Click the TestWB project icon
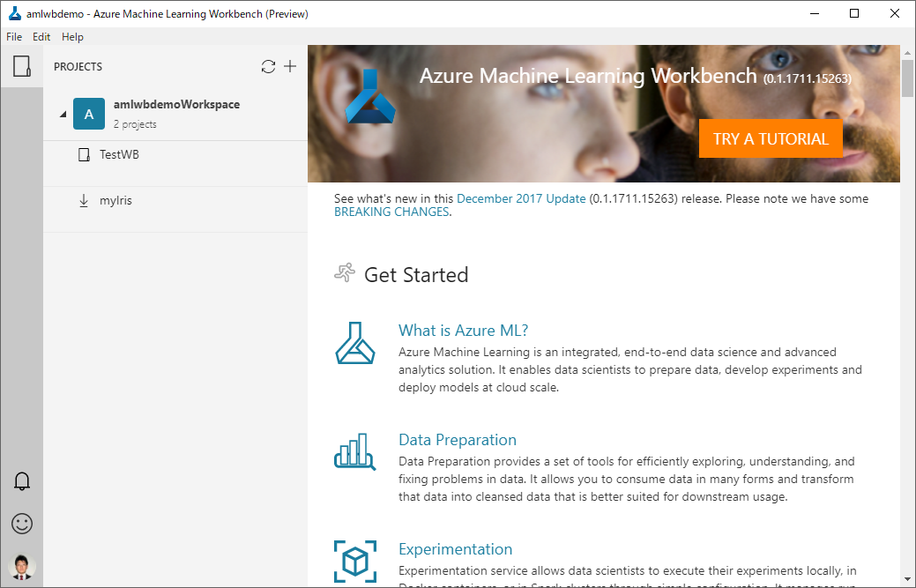This screenshot has width=916, height=588. [x=84, y=155]
